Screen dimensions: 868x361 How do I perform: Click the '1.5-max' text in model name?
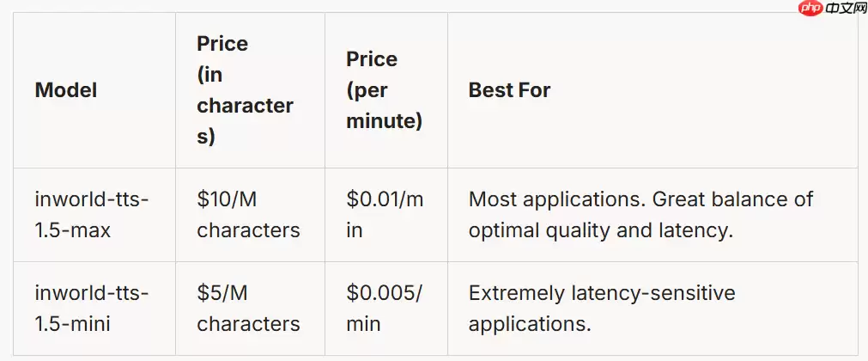pos(72,230)
